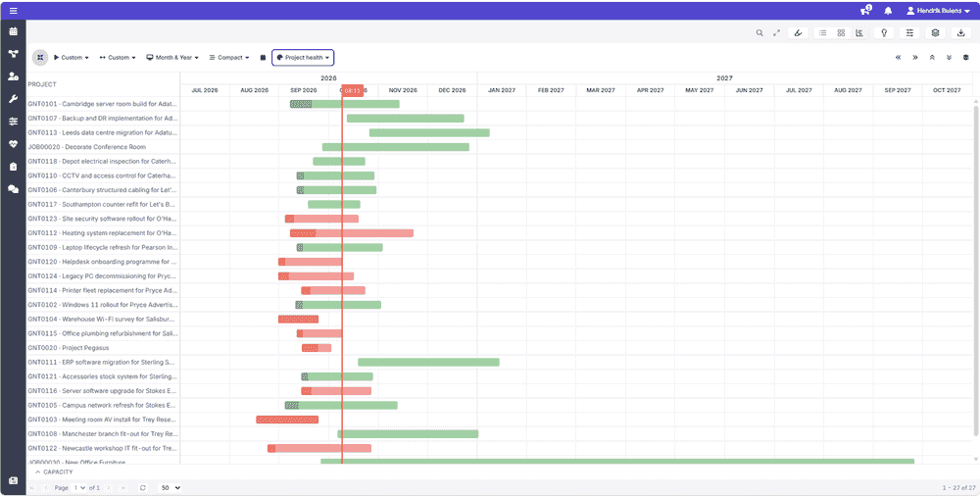The width and height of the screenshot is (980, 496).
Task: Click the download export icon
Action: [x=960, y=33]
